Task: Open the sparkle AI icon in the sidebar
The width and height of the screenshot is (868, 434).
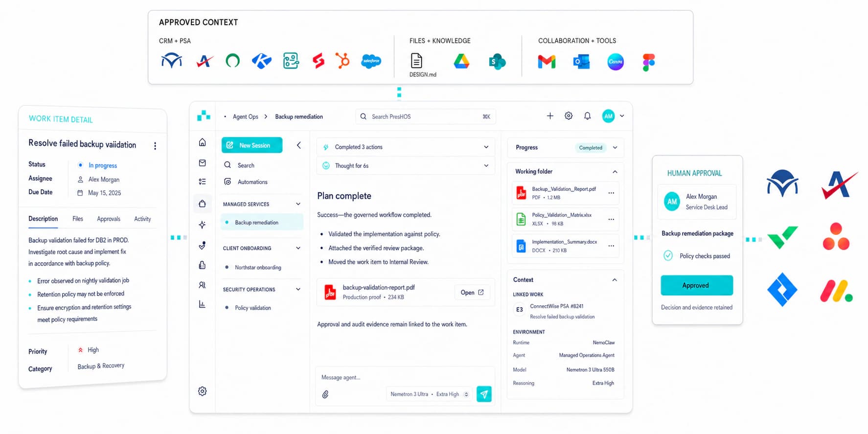Action: [202, 225]
